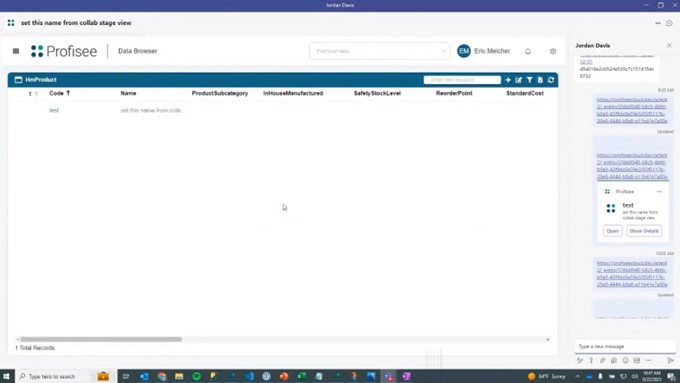Click Show Details on Profisee card
Viewport: 680px width, 383px height.
[x=644, y=231]
